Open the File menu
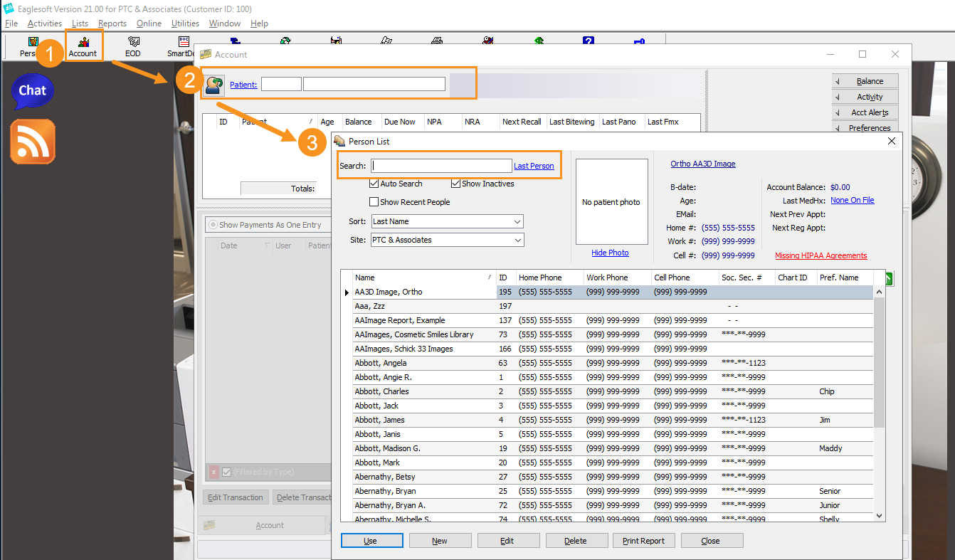 [11, 23]
